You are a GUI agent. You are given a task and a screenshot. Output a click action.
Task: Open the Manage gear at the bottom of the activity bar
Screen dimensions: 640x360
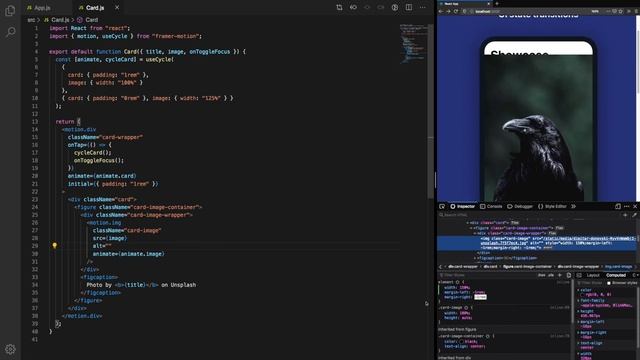click(x=10, y=349)
